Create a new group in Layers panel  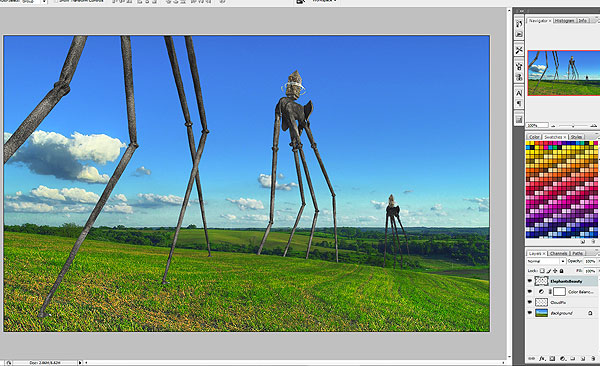pyautogui.click(x=573, y=358)
